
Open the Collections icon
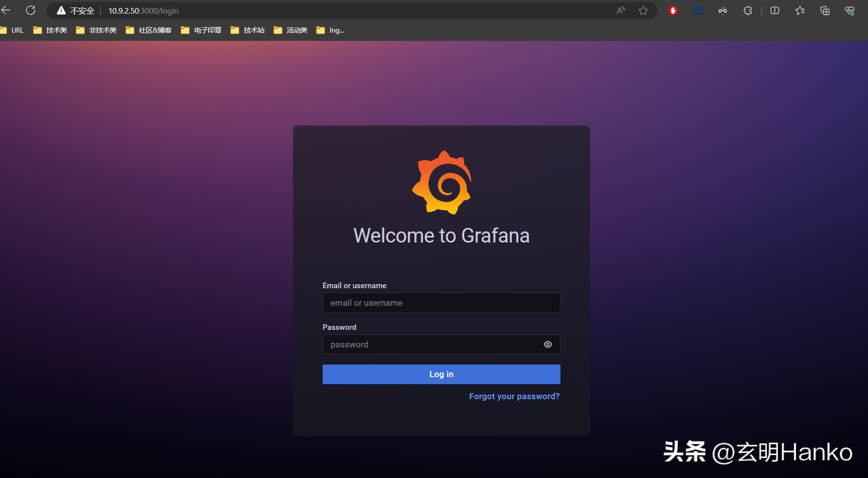tap(825, 11)
